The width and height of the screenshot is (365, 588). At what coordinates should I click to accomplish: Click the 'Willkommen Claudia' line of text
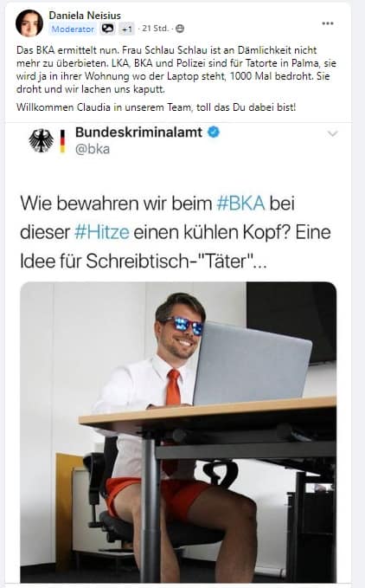tap(156, 107)
